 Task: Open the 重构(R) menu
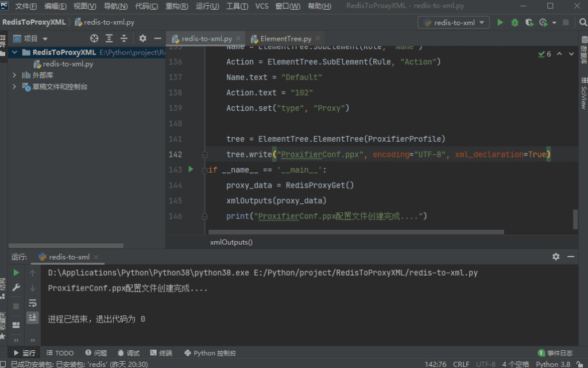177,6
